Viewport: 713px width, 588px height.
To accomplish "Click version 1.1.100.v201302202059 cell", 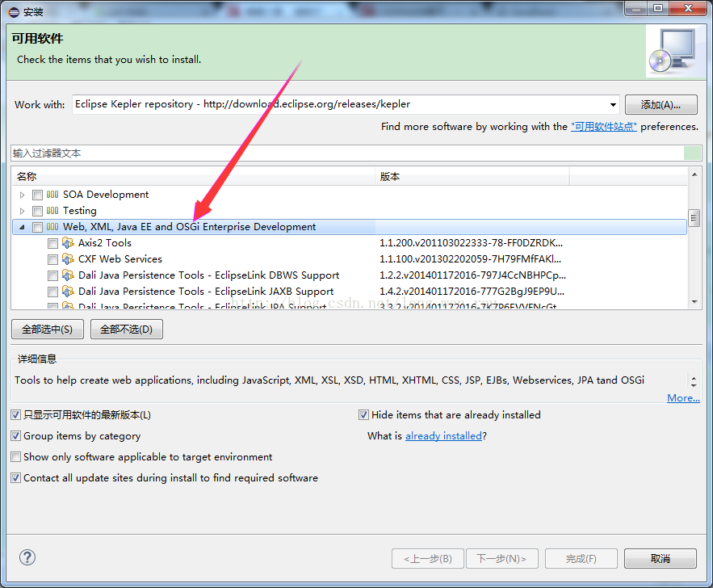I will point(470,259).
